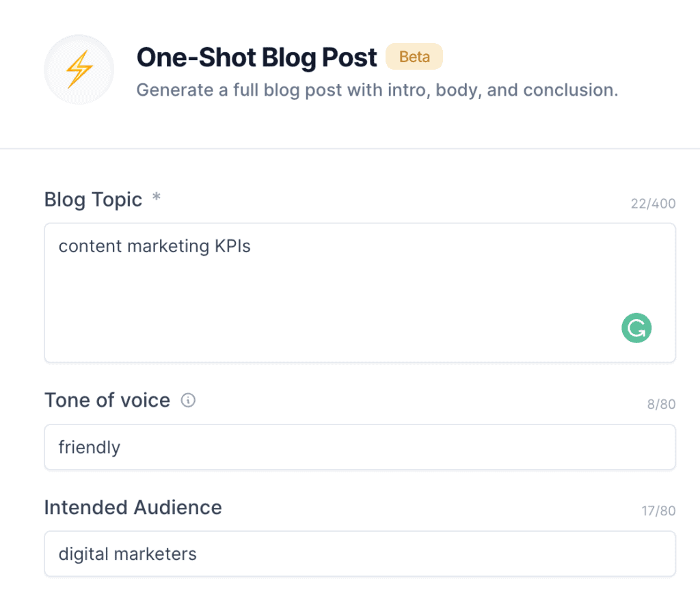Screen dimensions: 700x607
Task: Click the required asterisk beside Blog Topic
Action: [157, 198]
